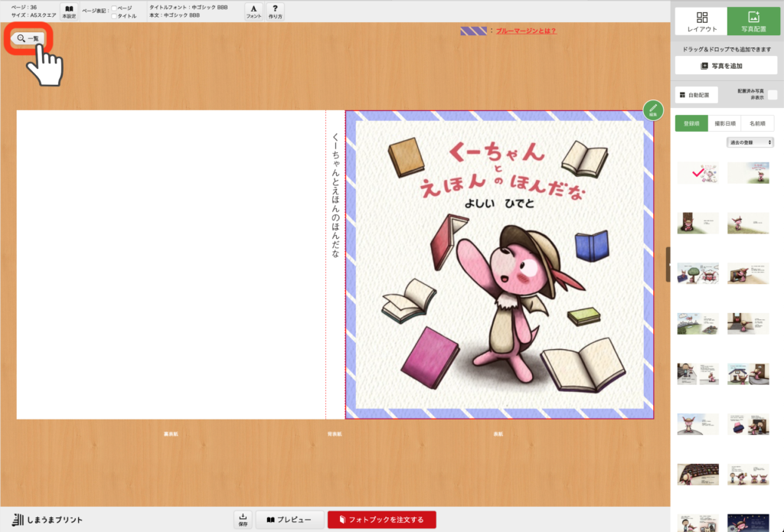Click the プレビュー preview button
Viewport: 784px width, 532px height.
click(289, 520)
